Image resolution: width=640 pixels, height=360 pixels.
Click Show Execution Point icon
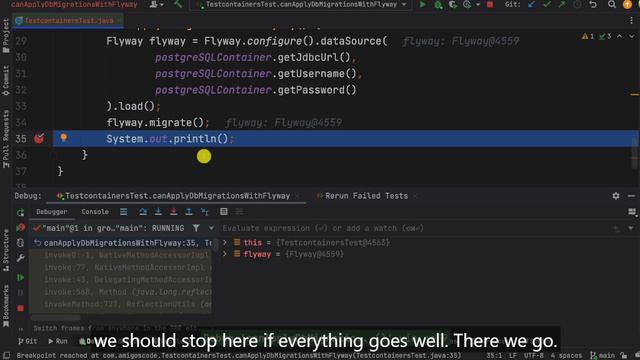point(124,211)
